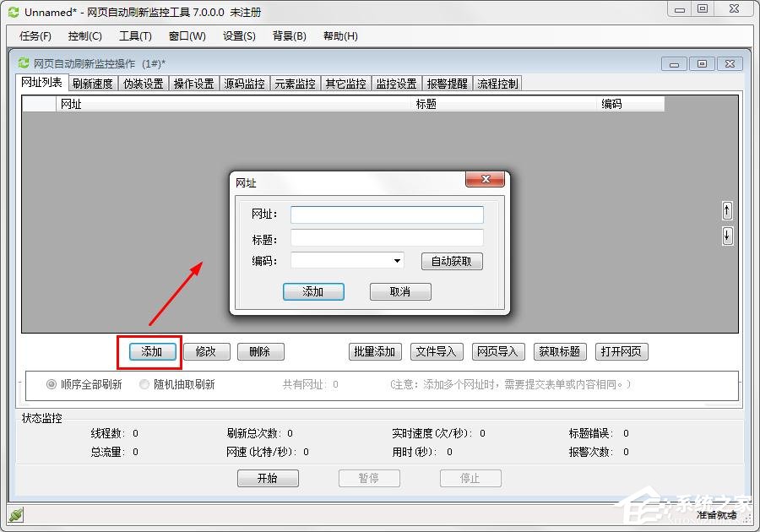Click the app logo icon in the title bar
This screenshot has width=760, height=532.
click(x=12, y=11)
